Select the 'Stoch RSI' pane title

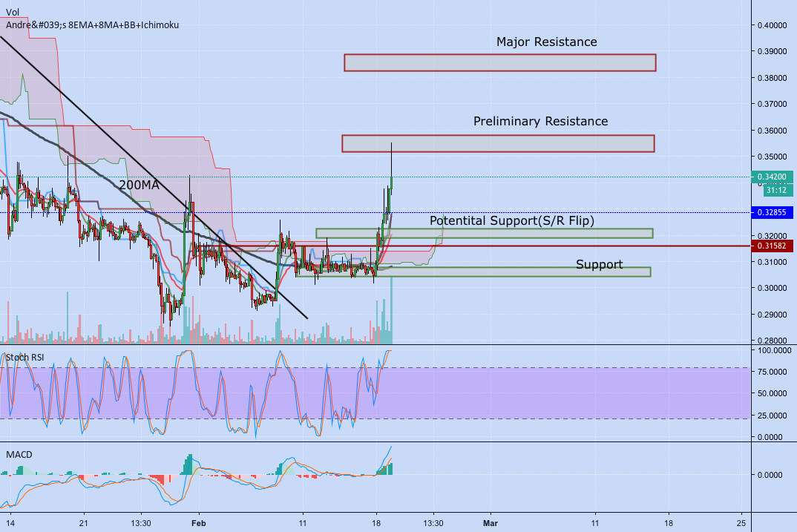click(x=25, y=357)
